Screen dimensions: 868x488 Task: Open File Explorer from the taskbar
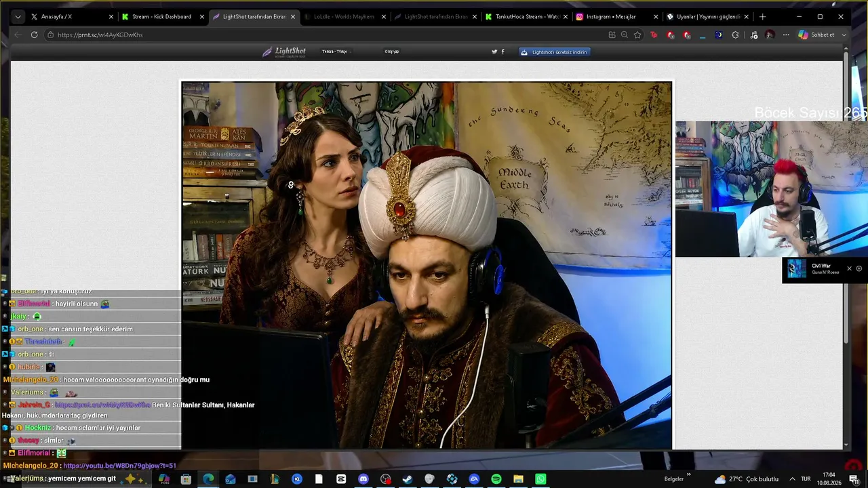coord(518,479)
